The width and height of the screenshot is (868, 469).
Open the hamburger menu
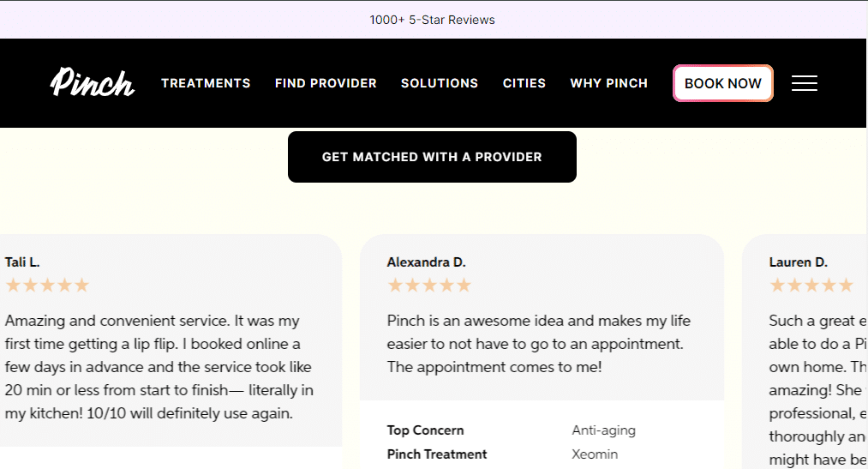(x=804, y=83)
